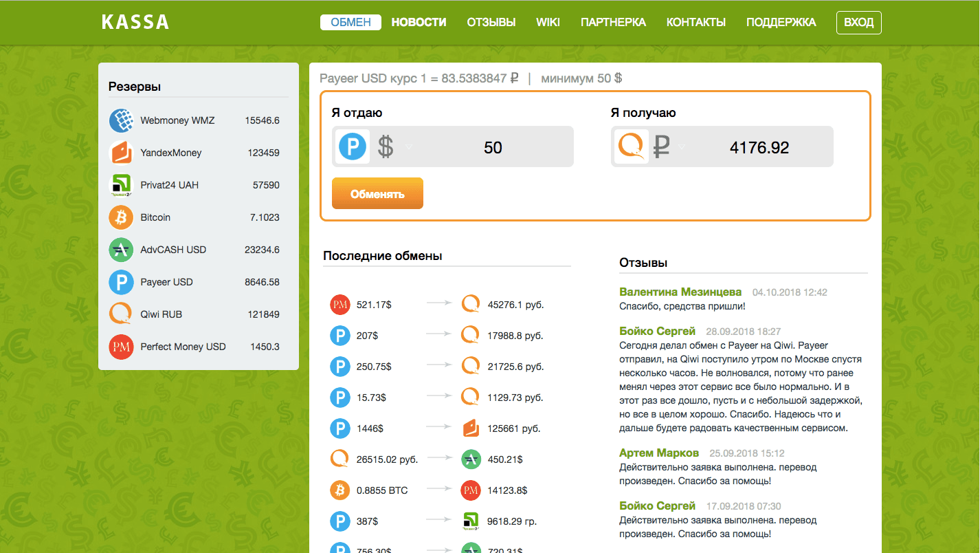Select the Perfect Money USD icon

tap(121, 347)
